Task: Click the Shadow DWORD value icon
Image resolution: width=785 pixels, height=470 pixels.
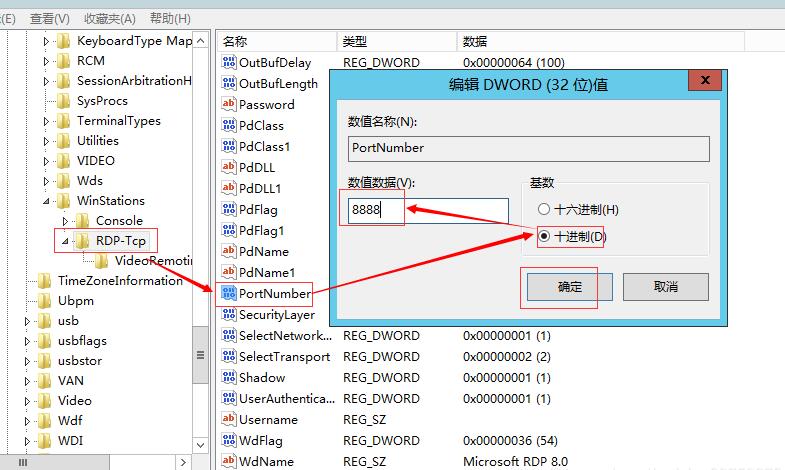Action: 228,377
